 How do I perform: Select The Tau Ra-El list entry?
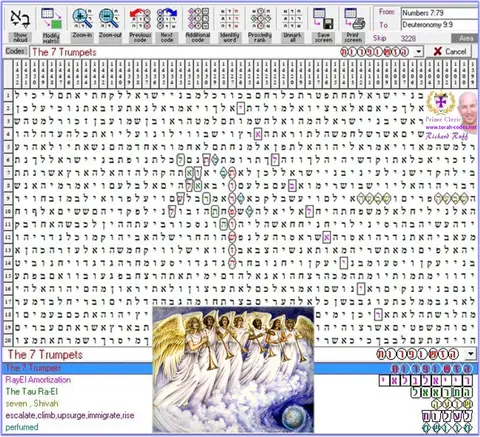[32, 392]
